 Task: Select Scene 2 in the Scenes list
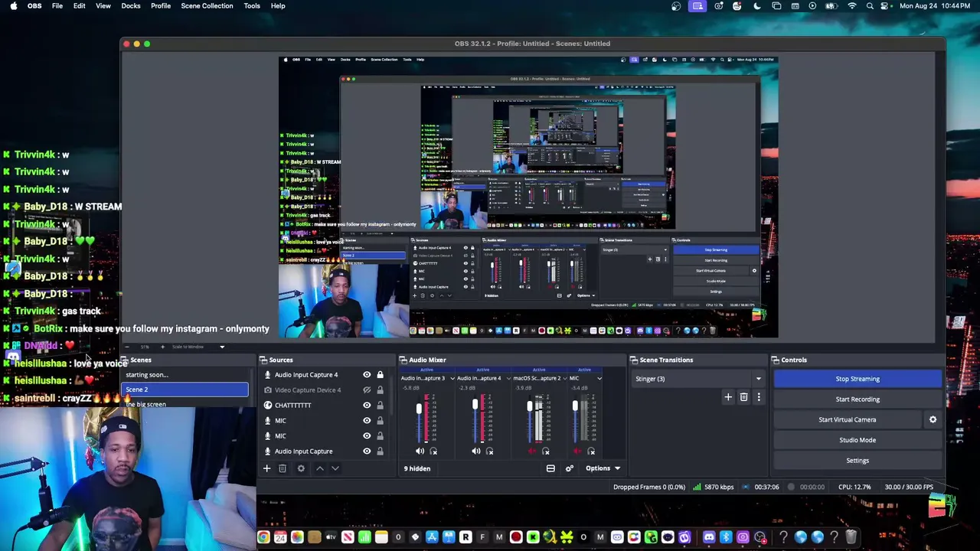point(185,390)
